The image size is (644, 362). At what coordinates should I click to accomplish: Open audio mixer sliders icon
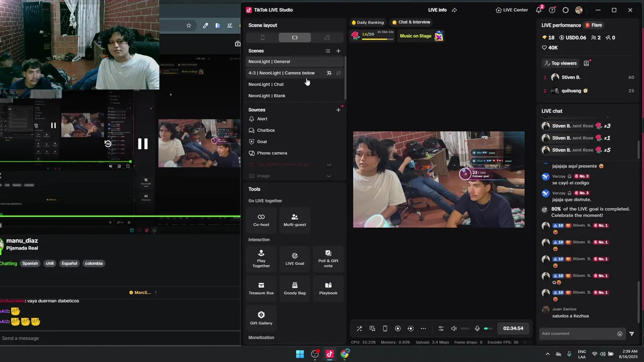click(441, 328)
